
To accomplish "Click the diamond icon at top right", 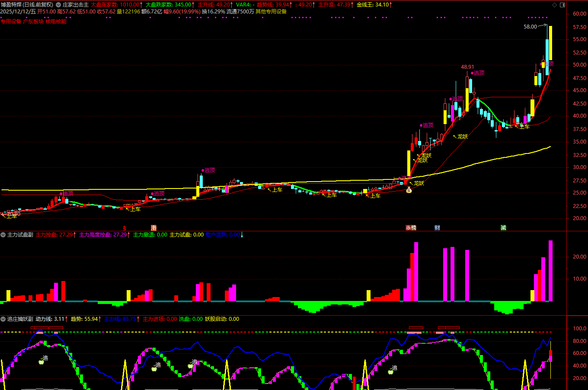I will pyautogui.click(x=555, y=5).
